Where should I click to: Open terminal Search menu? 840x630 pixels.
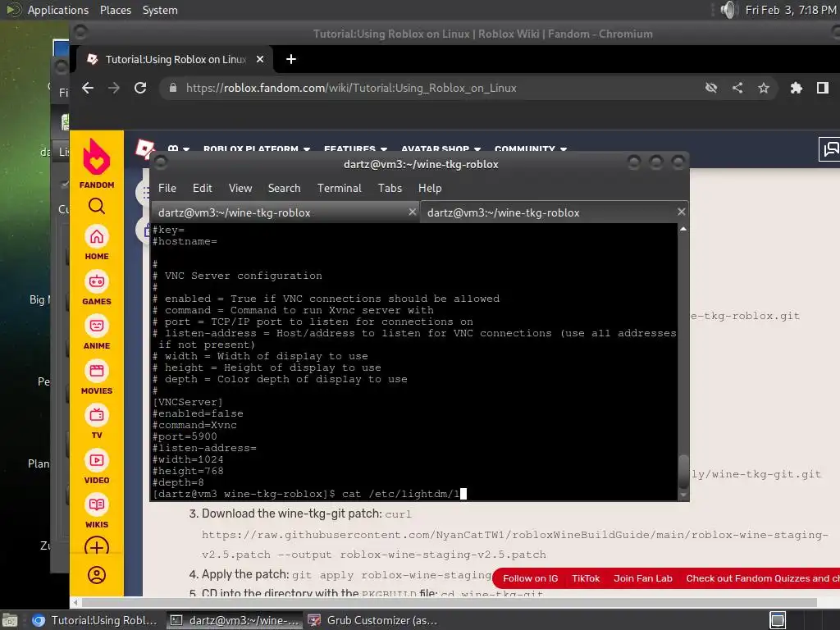[x=284, y=188]
